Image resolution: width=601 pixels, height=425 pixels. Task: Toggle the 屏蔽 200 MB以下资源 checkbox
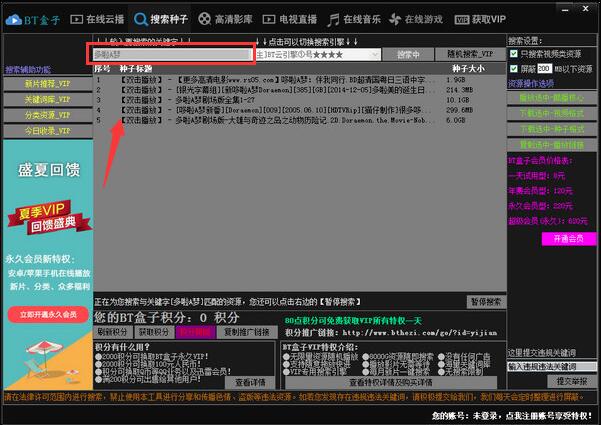[514, 69]
